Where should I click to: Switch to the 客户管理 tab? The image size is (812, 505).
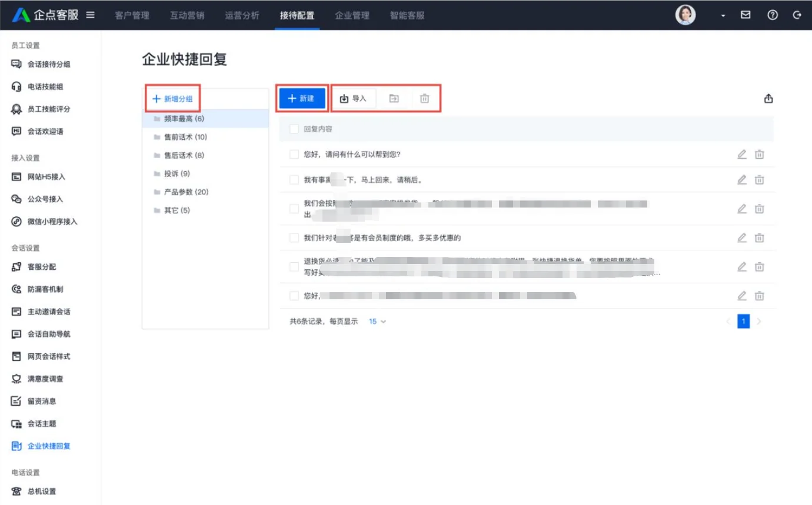[132, 15]
